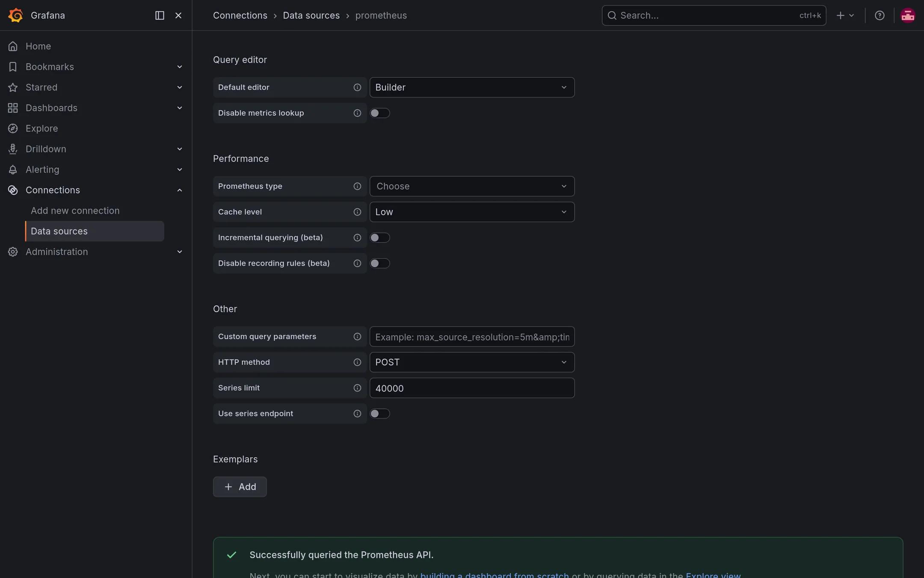
Task: Open the plus new item menu
Action: click(x=845, y=15)
